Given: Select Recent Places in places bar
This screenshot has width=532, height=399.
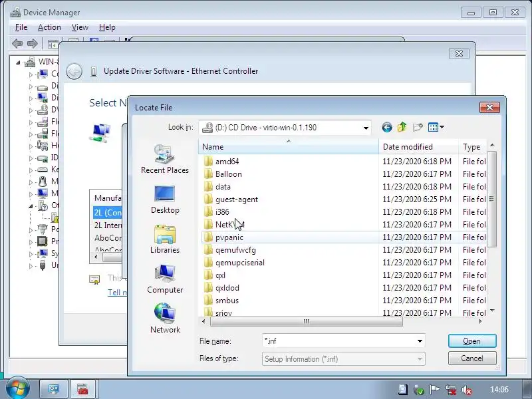Looking at the screenshot, I should [165, 159].
